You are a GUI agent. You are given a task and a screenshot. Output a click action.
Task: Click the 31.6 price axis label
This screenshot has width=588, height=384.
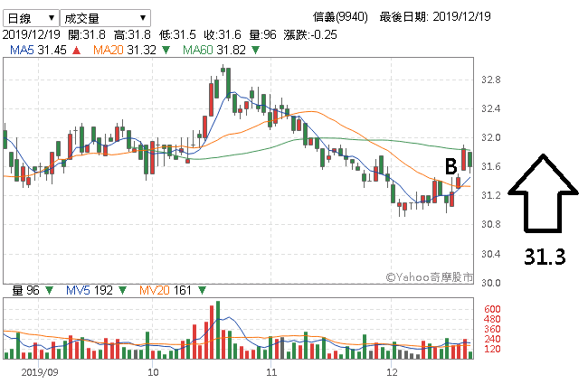[x=491, y=167]
